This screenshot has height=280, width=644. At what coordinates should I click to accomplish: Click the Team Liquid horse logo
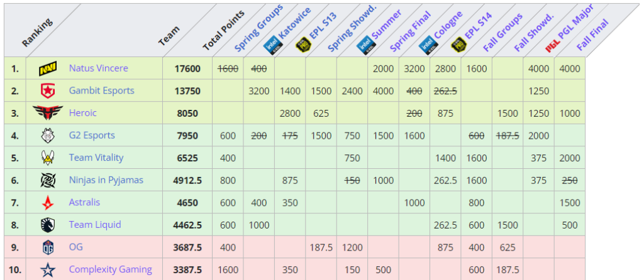[48, 225]
